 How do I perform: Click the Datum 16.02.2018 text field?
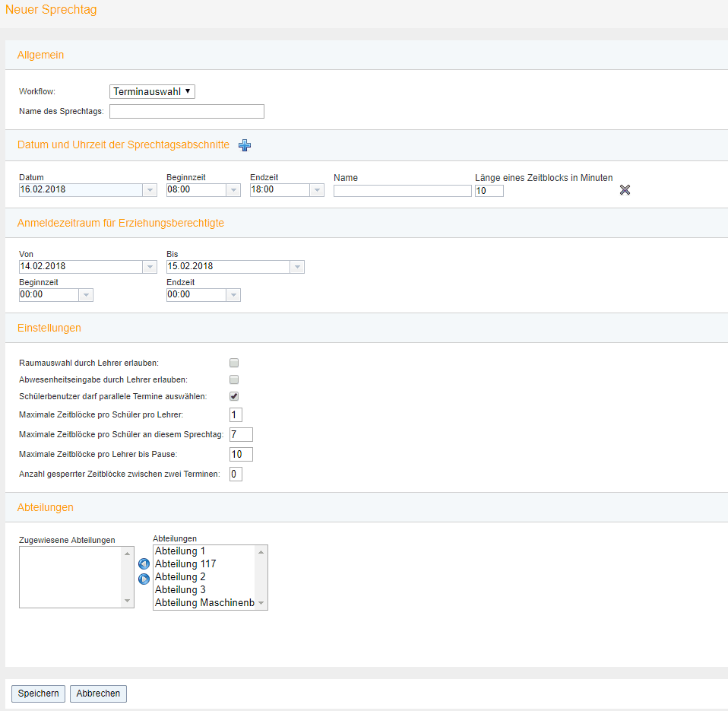pos(81,190)
